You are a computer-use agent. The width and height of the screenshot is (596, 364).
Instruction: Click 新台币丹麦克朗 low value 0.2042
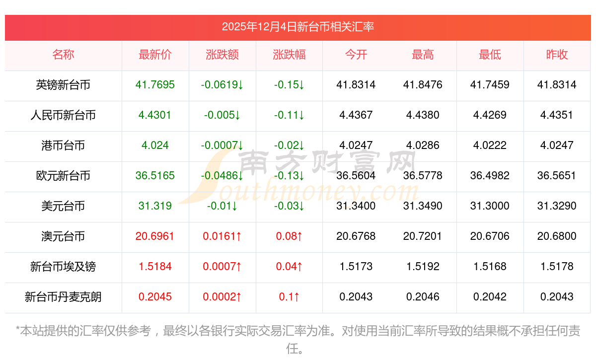coord(490,297)
